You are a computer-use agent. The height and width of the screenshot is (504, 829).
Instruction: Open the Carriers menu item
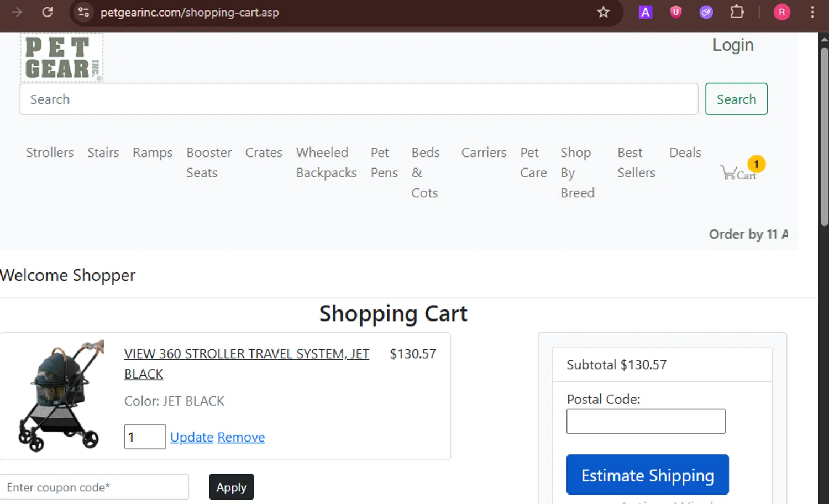tap(484, 153)
